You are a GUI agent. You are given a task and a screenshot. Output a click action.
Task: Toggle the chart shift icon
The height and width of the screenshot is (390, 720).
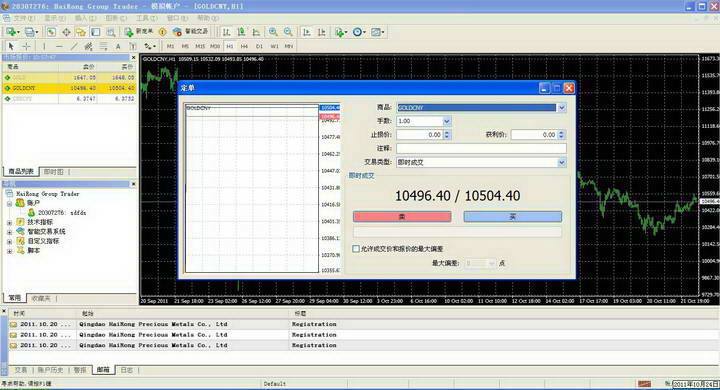pos(322,32)
